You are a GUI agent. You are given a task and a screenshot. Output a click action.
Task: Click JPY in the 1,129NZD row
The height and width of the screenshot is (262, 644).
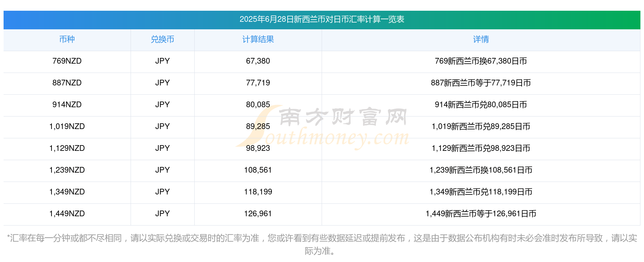click(162, 148)
